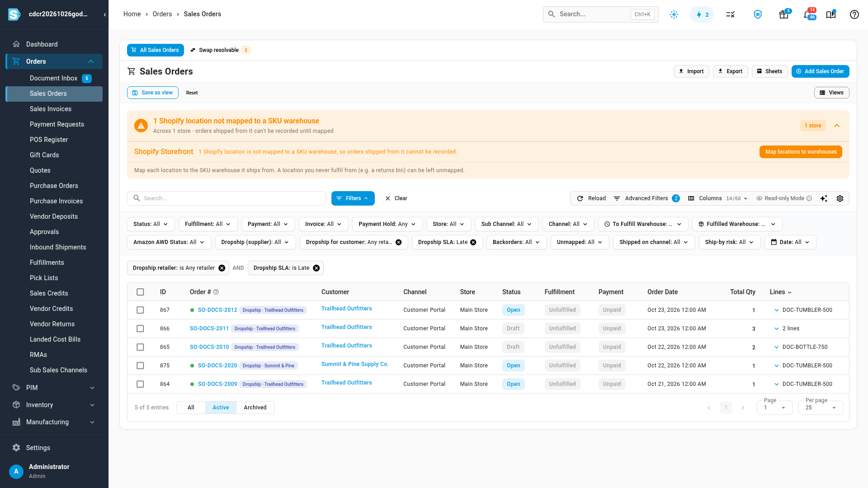Click the shield icon in top bar

(758, 14)
